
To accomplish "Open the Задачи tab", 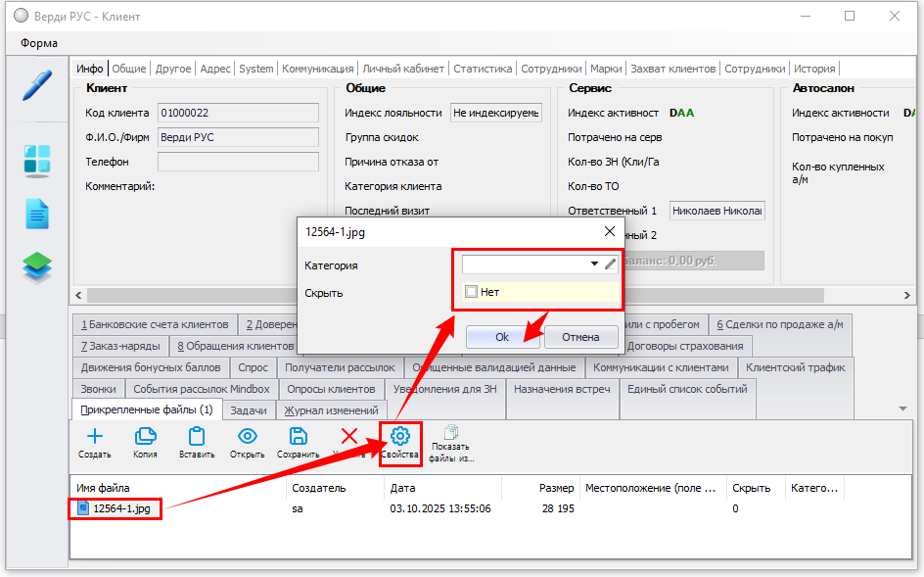I will (x=249, y=410).
